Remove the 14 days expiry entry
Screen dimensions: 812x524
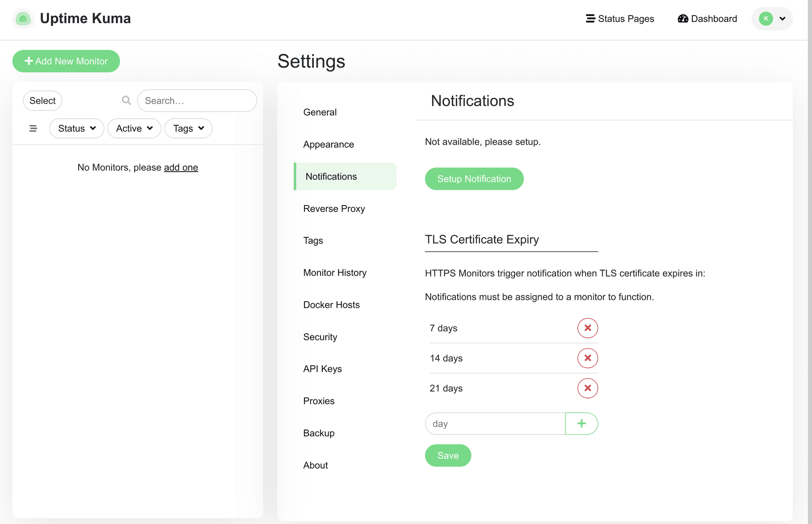point(587,358)
